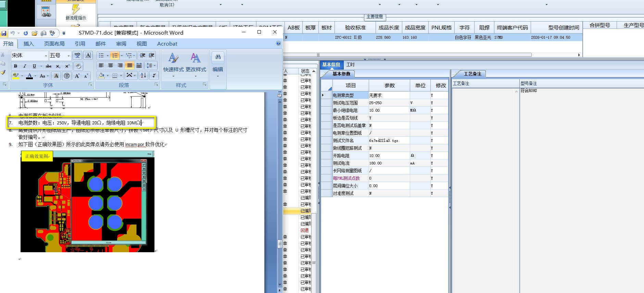Open the 字体 dialog launcher
The height and width of the screenshot is (293, 644).
point(90,85)
